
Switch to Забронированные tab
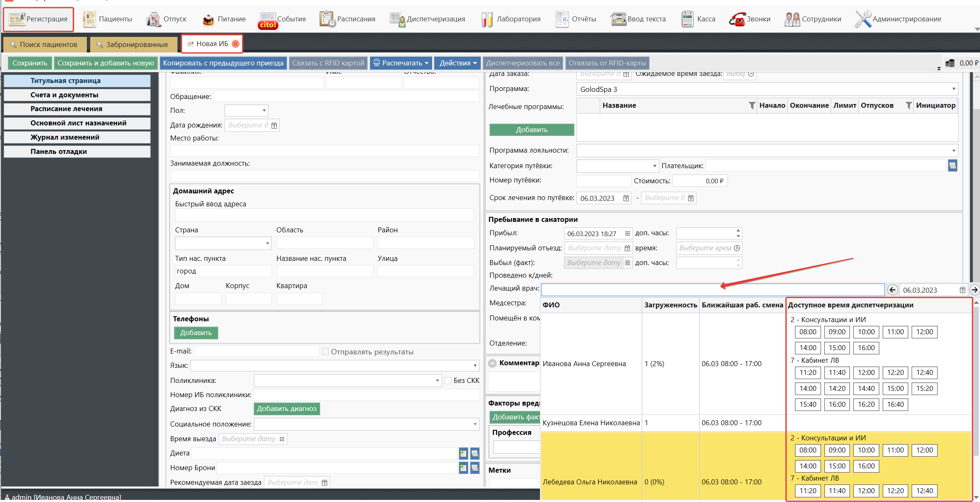(132, 44)
